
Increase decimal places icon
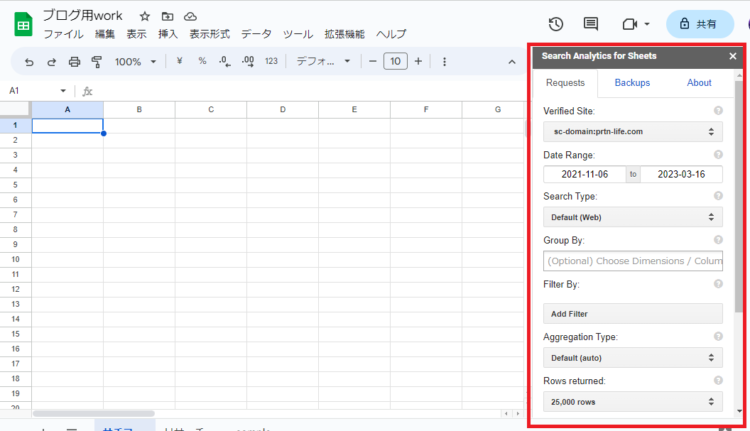click(248, 61)
